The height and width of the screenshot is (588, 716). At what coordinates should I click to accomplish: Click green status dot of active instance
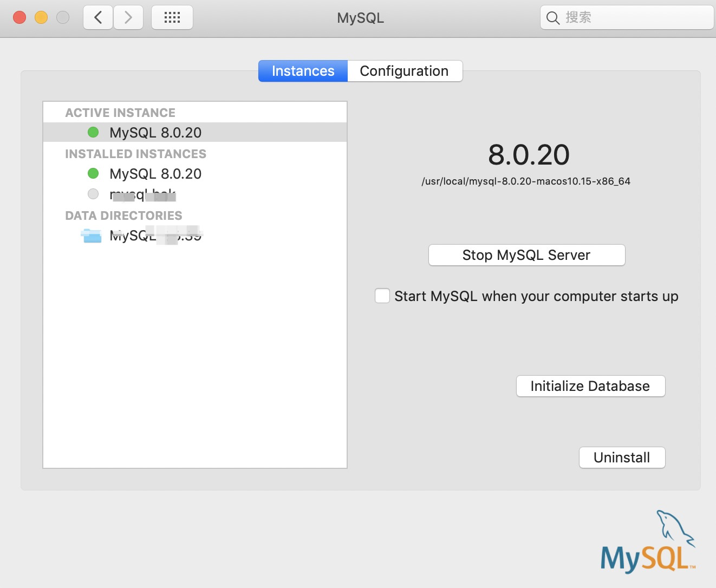tap(93, 132)
